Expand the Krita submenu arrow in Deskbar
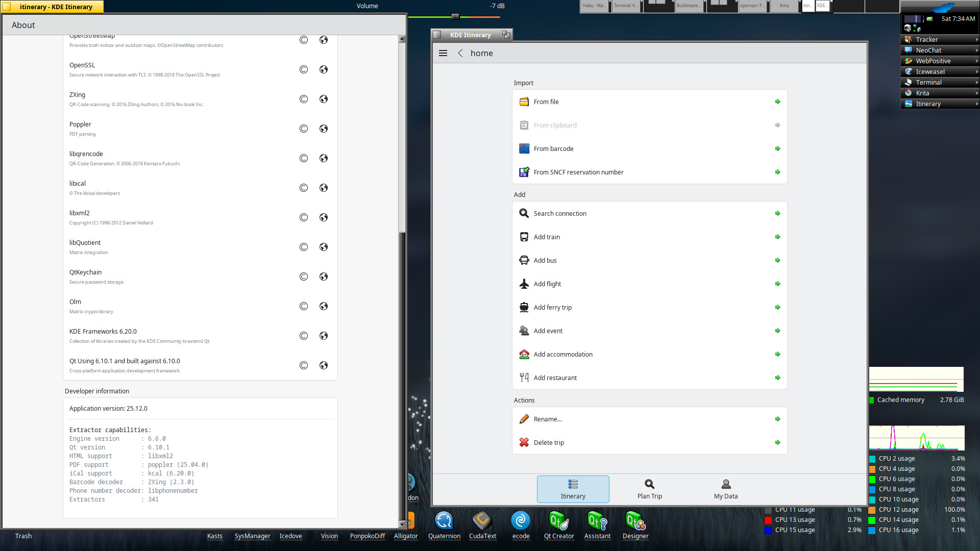This screenshot has width=980, height=551. pos(976,93)
